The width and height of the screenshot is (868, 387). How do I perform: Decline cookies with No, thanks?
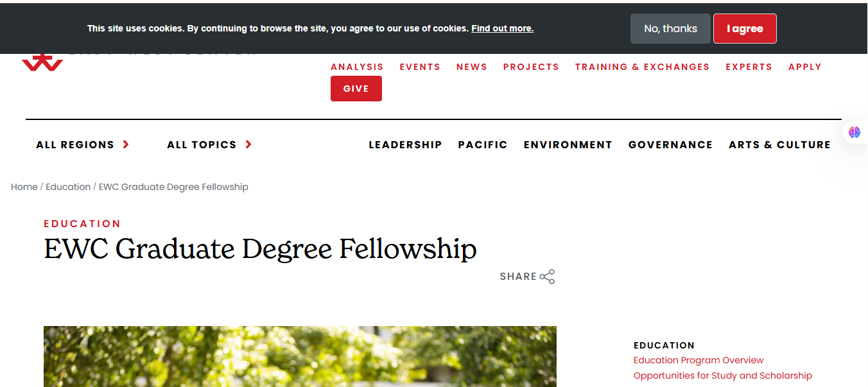(670, 29)
